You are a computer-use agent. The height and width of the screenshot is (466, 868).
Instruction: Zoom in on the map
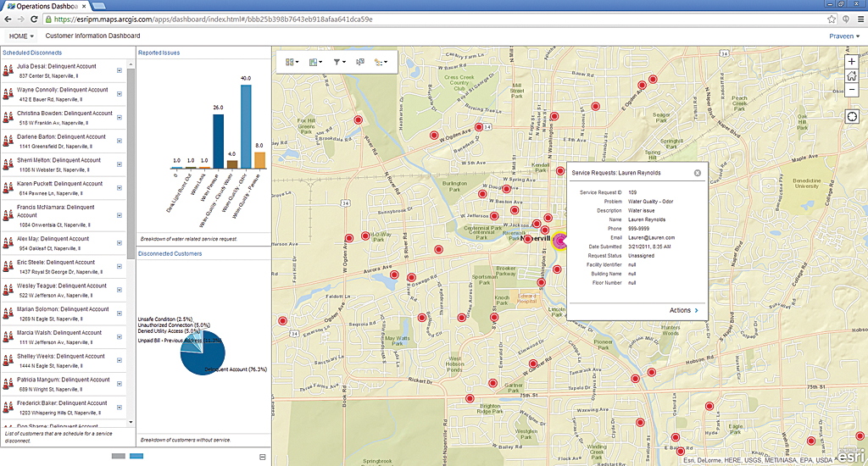[x=851, y=62]
